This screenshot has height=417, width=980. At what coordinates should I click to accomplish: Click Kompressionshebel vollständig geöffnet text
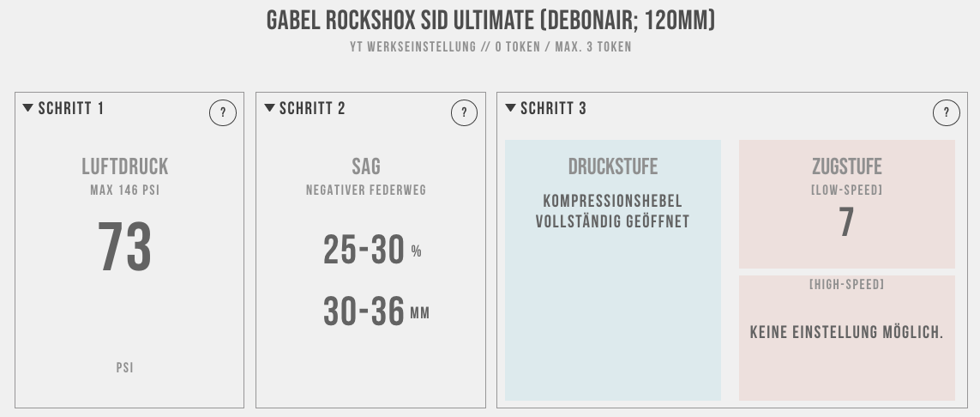[x=612, y=211]
